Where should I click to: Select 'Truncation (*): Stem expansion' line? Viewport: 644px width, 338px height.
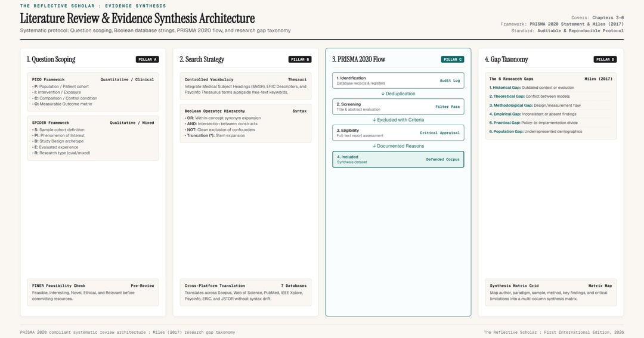click(x=215, y=135)
